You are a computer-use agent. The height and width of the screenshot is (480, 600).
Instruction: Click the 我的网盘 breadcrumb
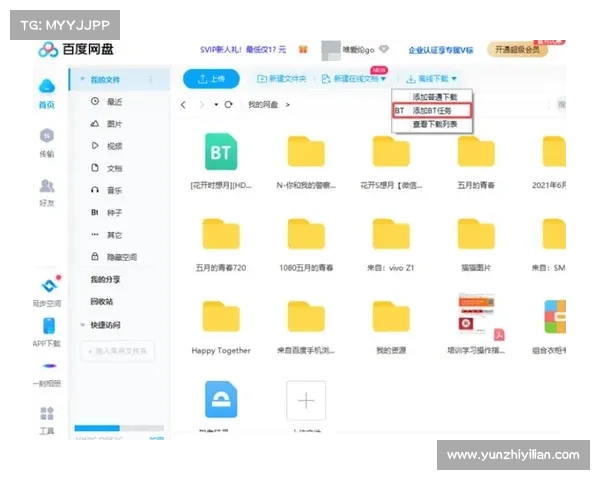[x=263, y=104]
